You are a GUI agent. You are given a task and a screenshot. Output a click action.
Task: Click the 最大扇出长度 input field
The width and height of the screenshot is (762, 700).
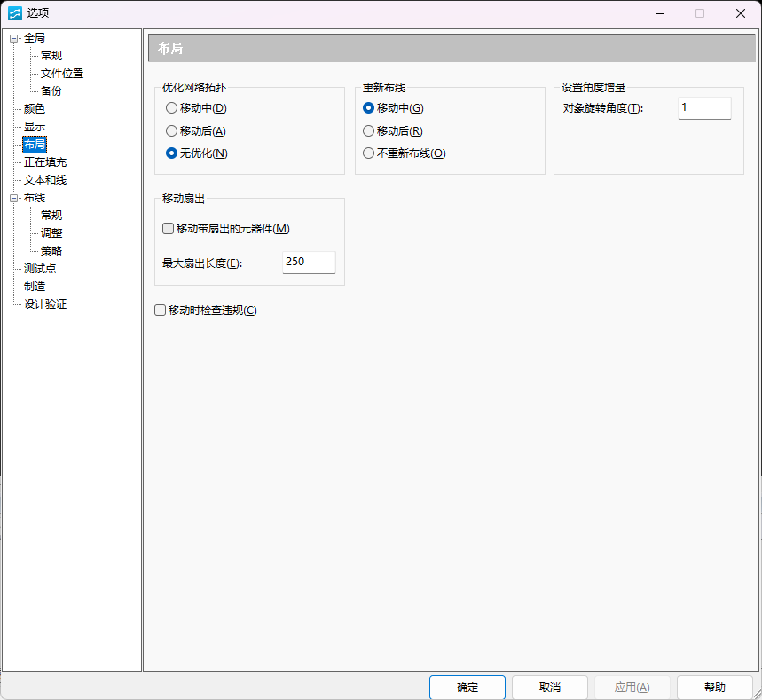click(x=309, y=263)
